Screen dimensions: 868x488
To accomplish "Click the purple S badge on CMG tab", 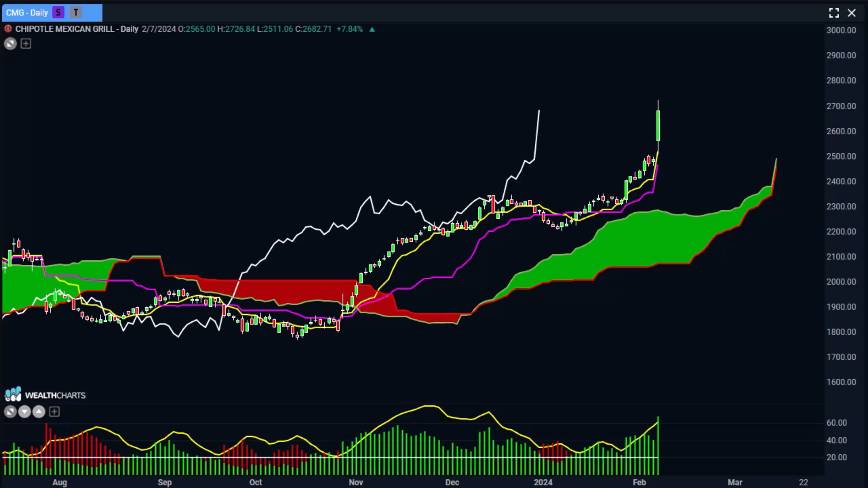I will point(58,13).
